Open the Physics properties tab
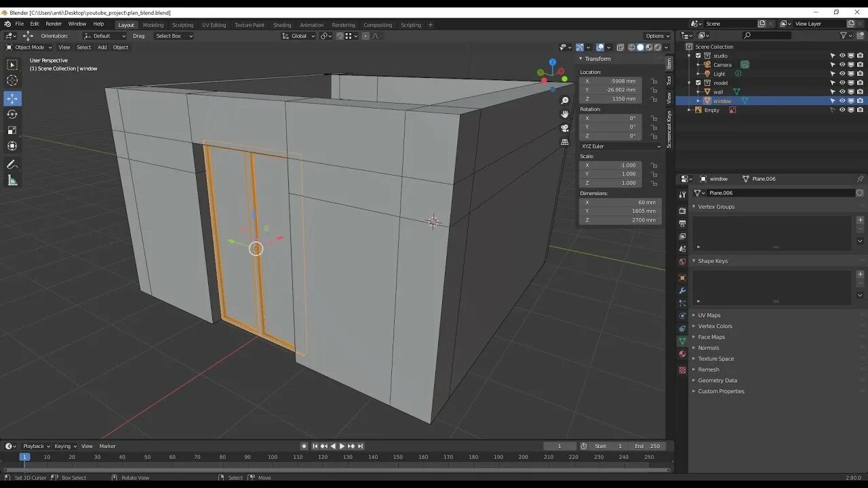 [682, 316]
